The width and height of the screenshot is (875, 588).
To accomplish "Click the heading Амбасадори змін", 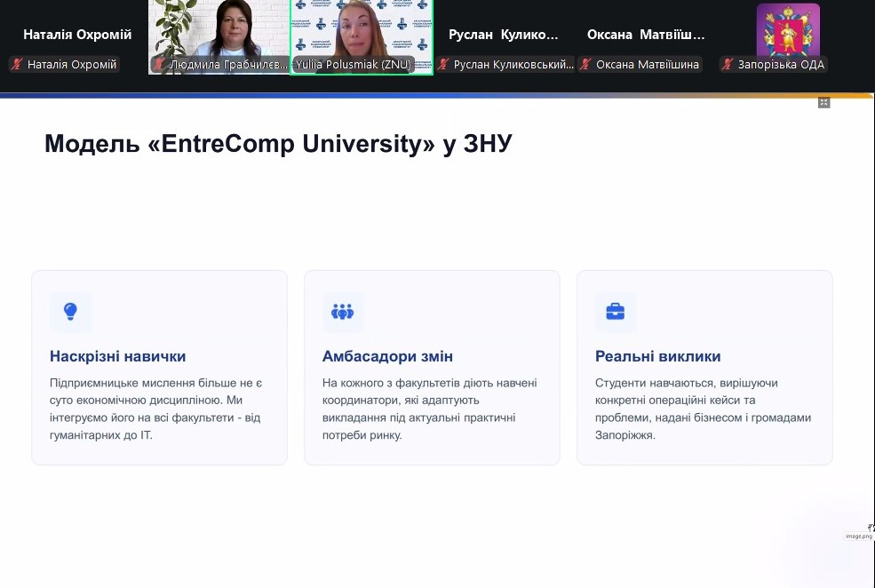I will 387,356.
